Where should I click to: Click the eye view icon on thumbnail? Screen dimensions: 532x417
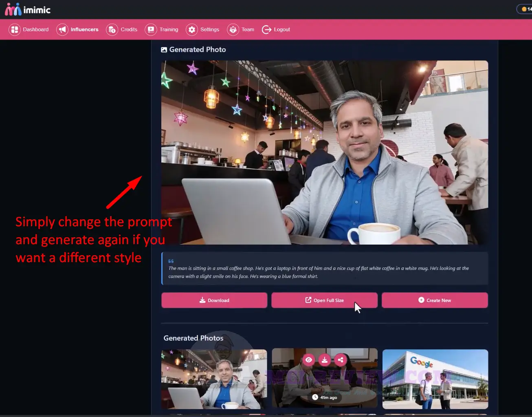tap(309, 360)
